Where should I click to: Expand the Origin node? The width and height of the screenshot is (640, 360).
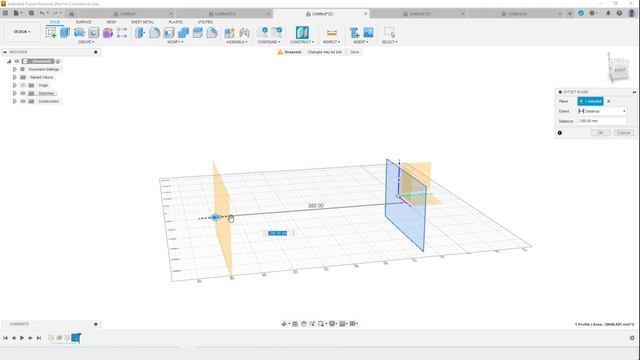click(x=15, y=85)
